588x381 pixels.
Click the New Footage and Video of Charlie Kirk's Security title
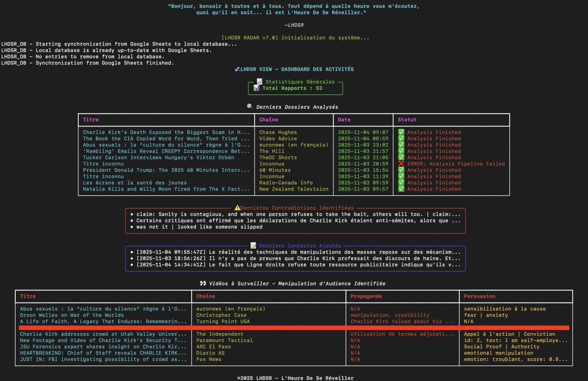click(103, 340)
